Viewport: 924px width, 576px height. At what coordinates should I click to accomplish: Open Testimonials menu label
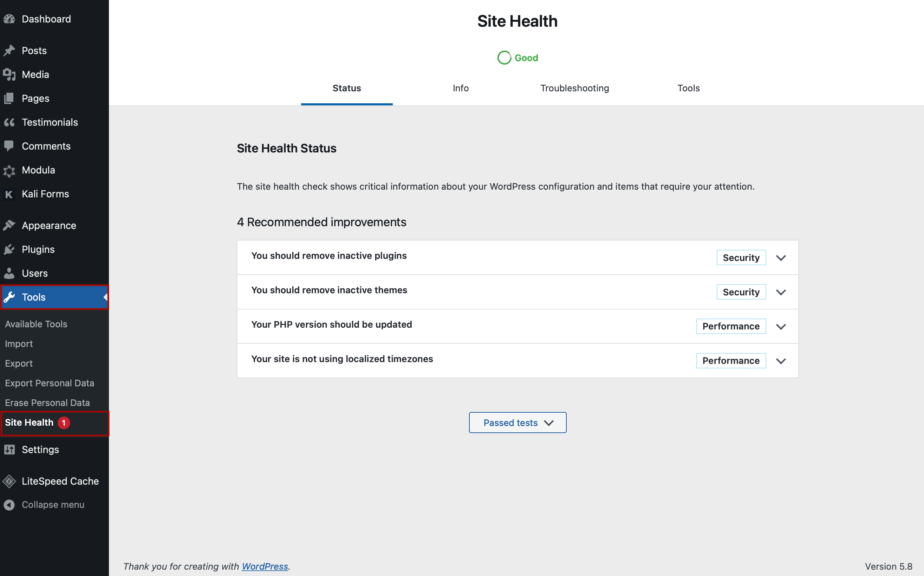pos(50,122)
